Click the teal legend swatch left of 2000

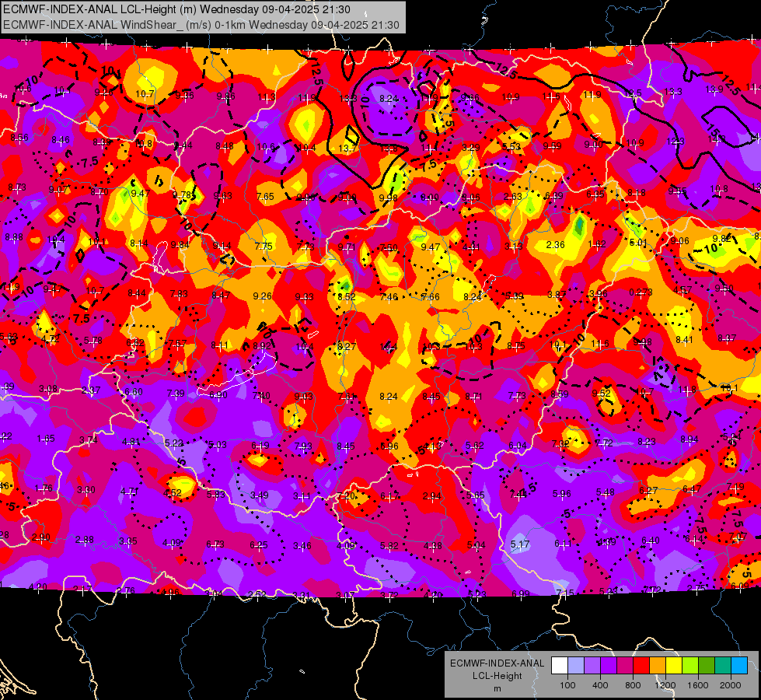pos(723,666)
